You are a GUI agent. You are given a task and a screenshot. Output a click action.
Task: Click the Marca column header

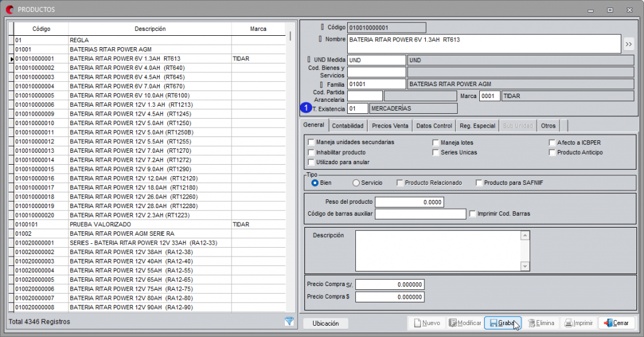click(x=258, y=29)
